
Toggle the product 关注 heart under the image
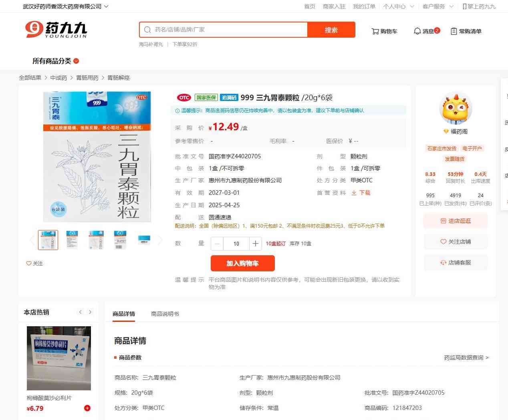click(x=29, y=263)
